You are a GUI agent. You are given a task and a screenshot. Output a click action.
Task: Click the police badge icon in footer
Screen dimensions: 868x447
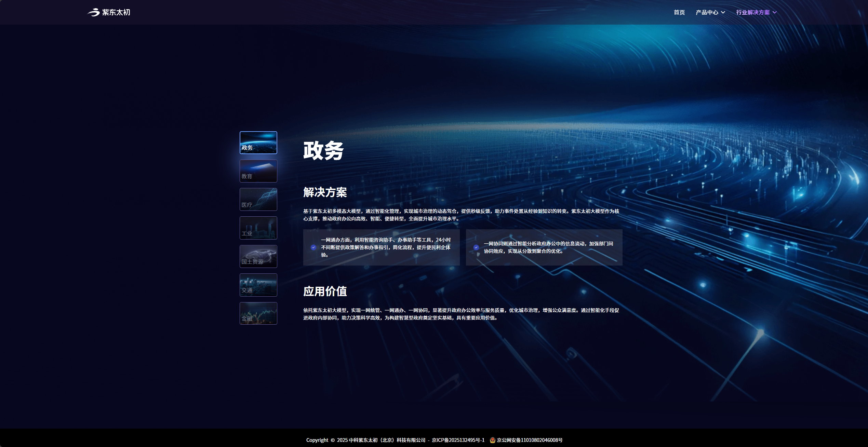[x=493, y=440]
